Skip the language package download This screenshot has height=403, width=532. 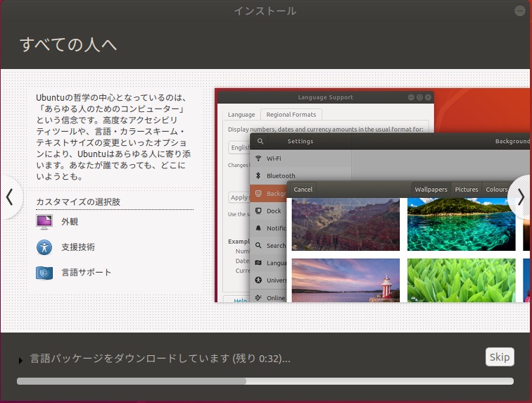500,356
